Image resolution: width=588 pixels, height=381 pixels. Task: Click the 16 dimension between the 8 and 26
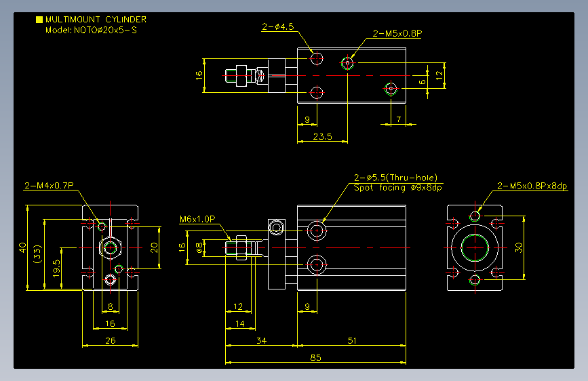click(110, 323)
